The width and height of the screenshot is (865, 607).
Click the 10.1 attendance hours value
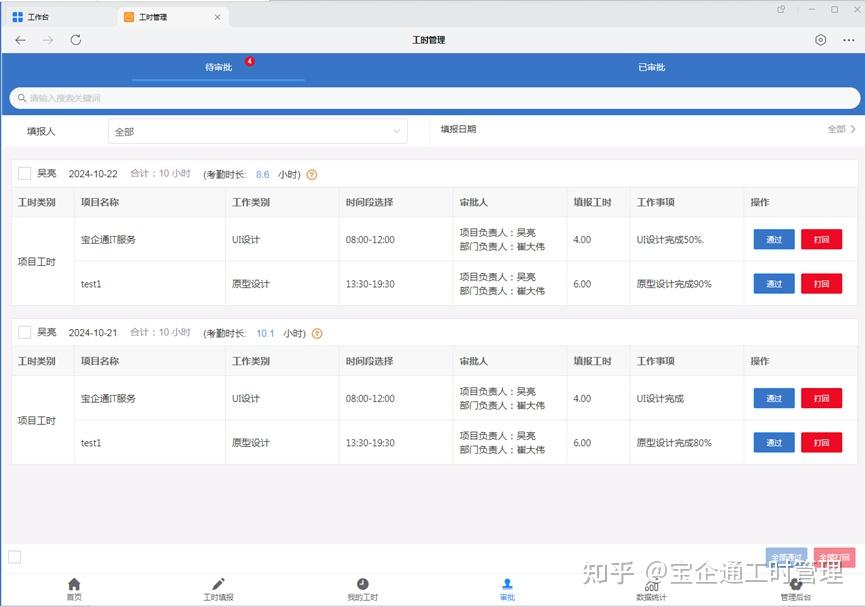(x=265, y=333)
